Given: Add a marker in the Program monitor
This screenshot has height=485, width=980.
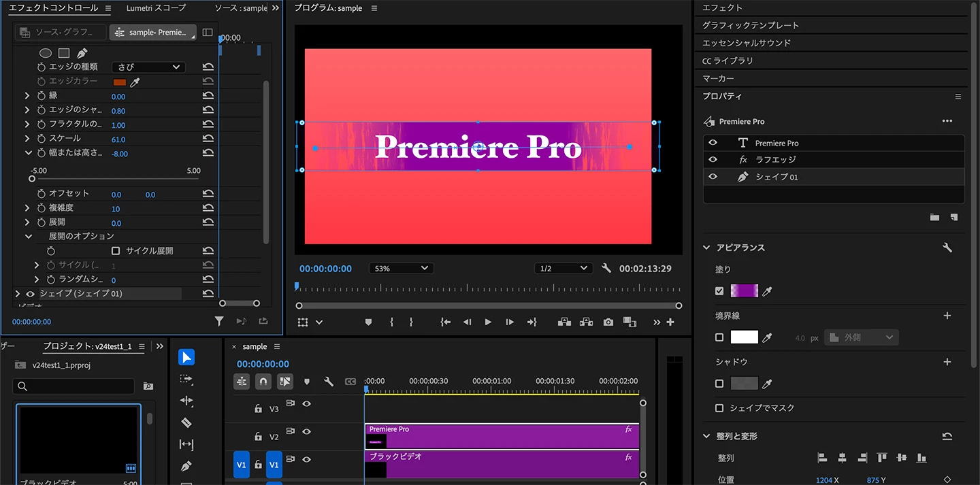Looking at the screenshot, I should point(368,322).
